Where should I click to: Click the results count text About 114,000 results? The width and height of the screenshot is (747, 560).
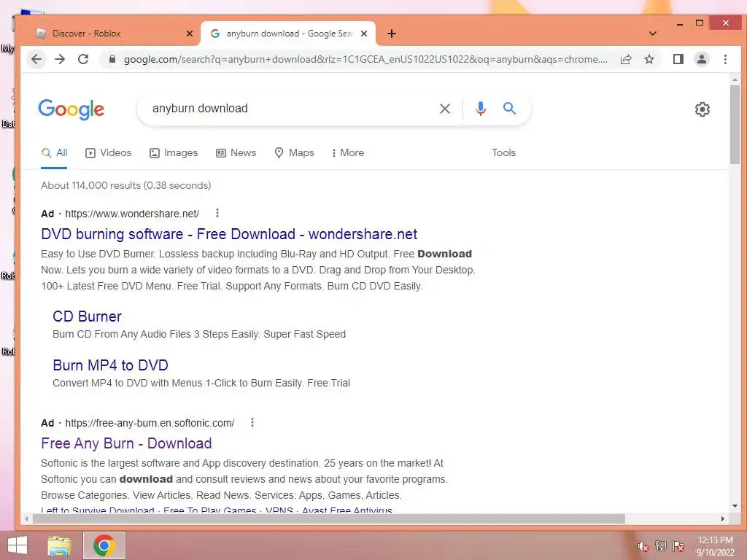pos(125,185)
